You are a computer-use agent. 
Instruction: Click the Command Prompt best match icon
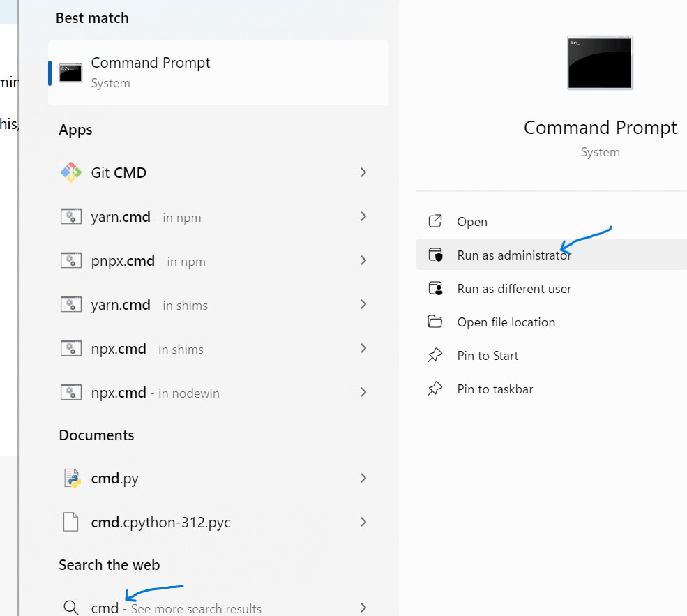click(x=70, y=73)
